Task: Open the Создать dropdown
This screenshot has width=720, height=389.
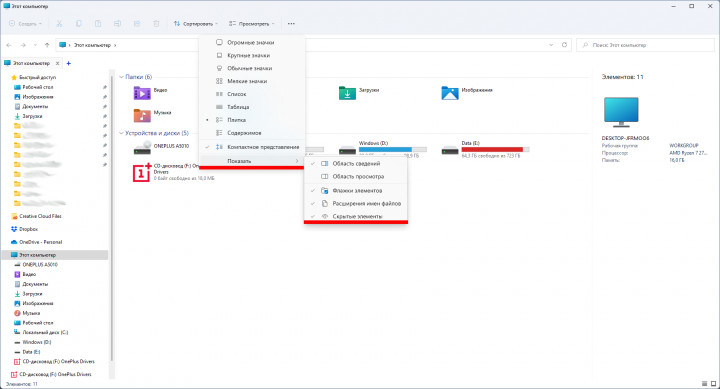Action: (x=25, y=23)
